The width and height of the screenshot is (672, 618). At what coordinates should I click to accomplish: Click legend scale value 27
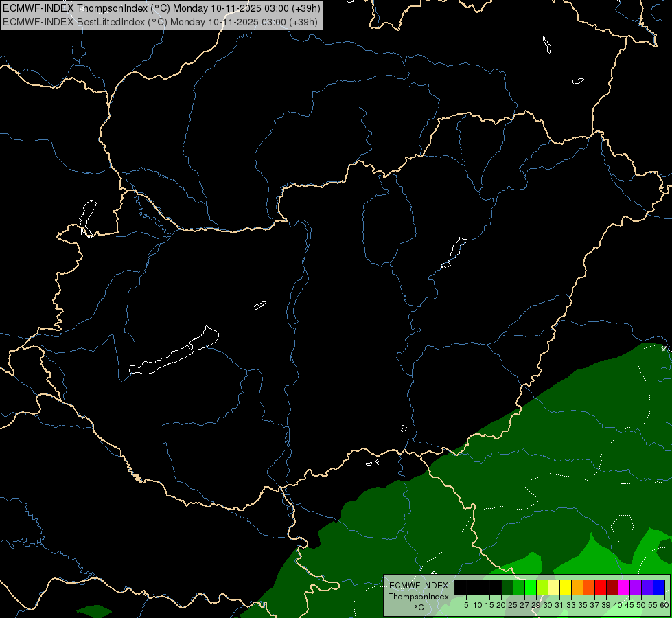[524, 605]
